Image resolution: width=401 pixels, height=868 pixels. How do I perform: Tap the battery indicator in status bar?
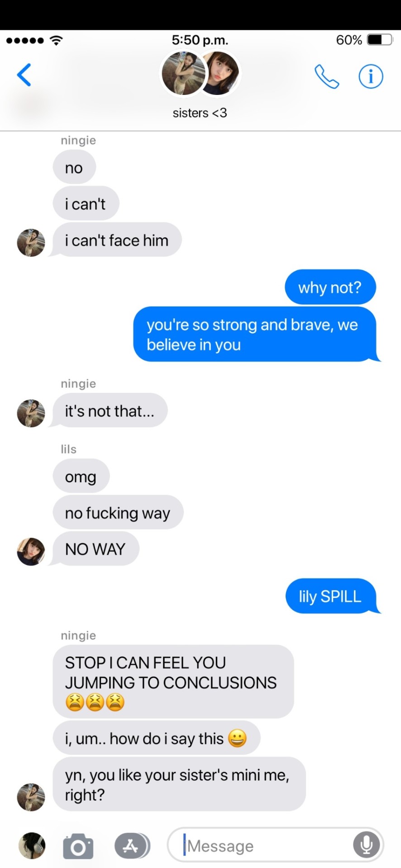pos(380,40)
